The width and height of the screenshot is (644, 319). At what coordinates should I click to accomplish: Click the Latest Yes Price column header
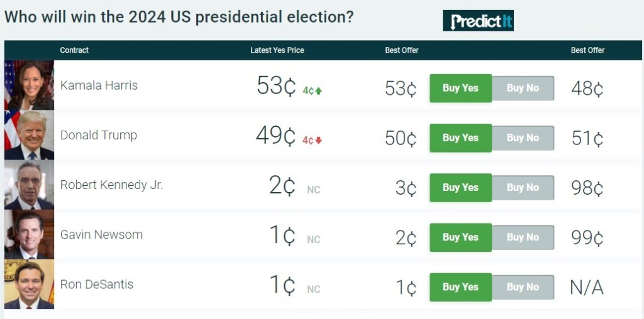(x=277, y=50)
